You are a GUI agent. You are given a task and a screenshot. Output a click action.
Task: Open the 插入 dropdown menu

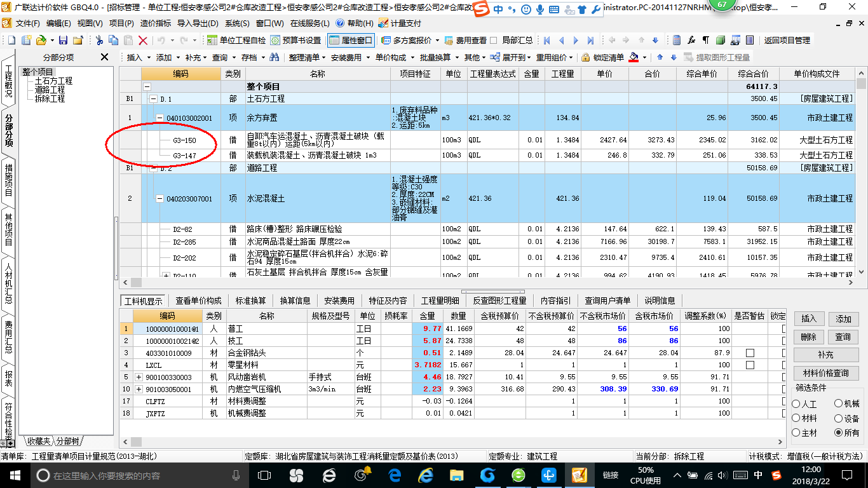pyautogui.click(x=138, y=57)
